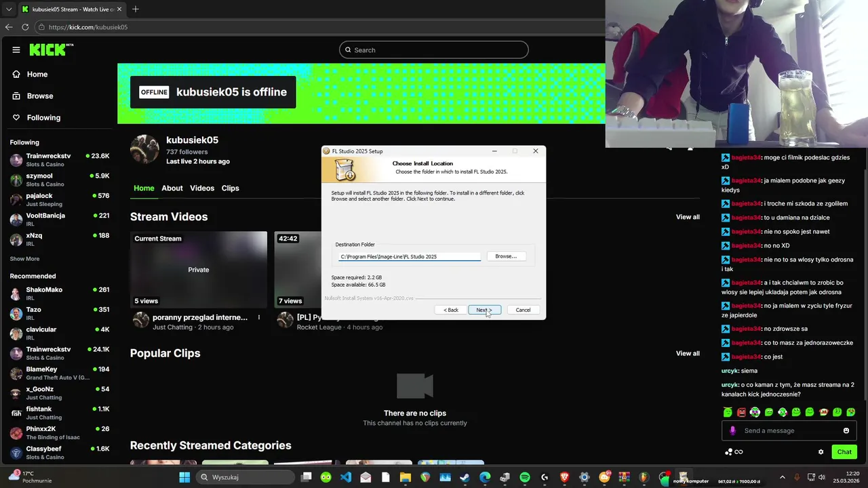Open Classybeef in Recommended list

click(60, 453)
